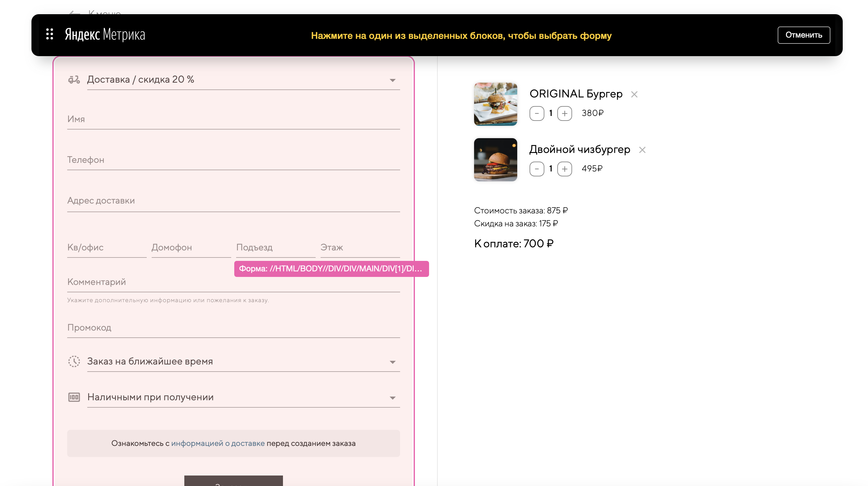
Task: Increase Двойной чизбургер quantity
Action: point(564,169)
